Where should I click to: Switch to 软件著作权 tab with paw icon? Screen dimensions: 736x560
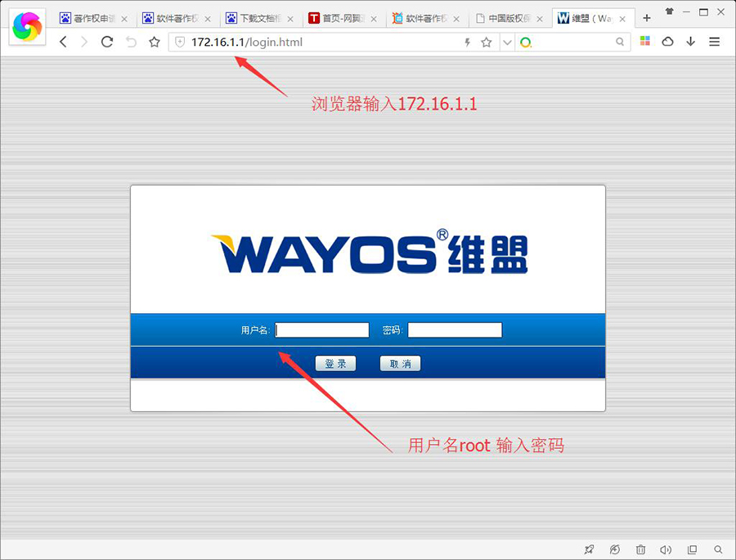coord(177,18)
